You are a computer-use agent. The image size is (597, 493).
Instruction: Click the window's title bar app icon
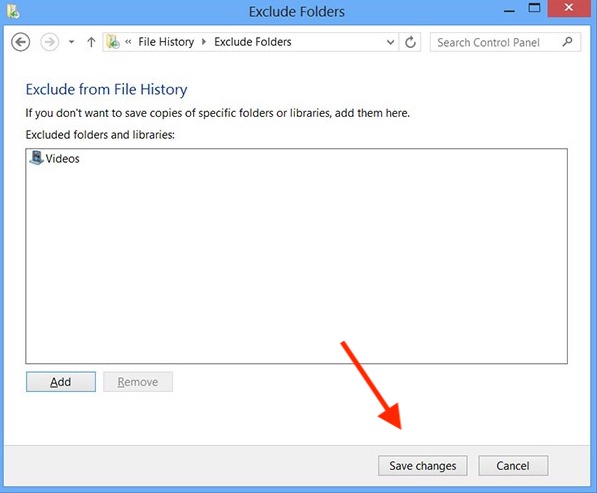13,11
